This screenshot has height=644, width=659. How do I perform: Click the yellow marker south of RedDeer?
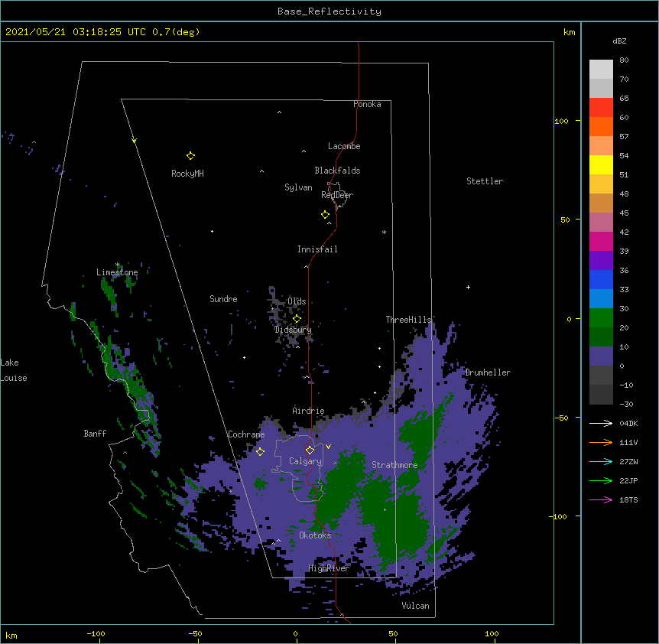point(325,214)
